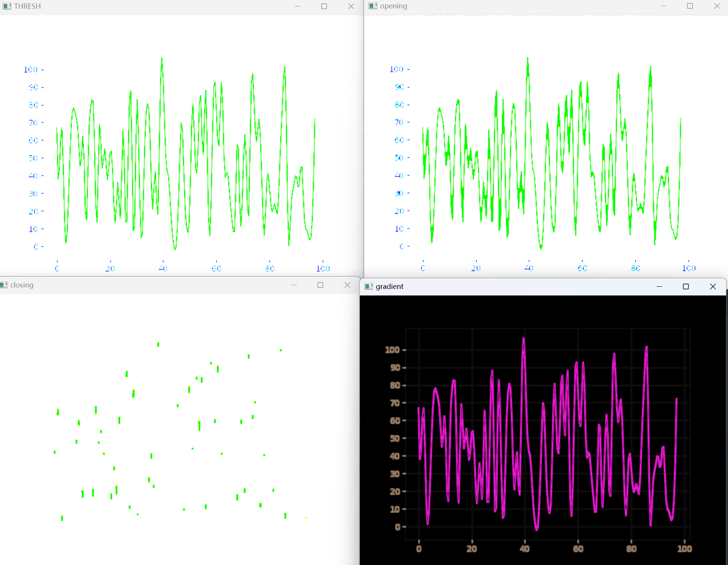
Task: Close the THRESH window
Action: coord(351,6)
